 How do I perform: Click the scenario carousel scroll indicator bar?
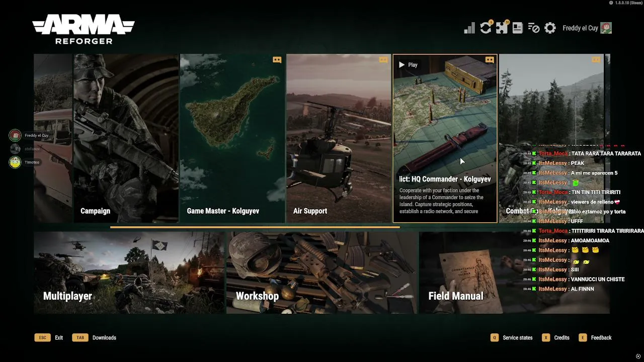tap(255, 227)
